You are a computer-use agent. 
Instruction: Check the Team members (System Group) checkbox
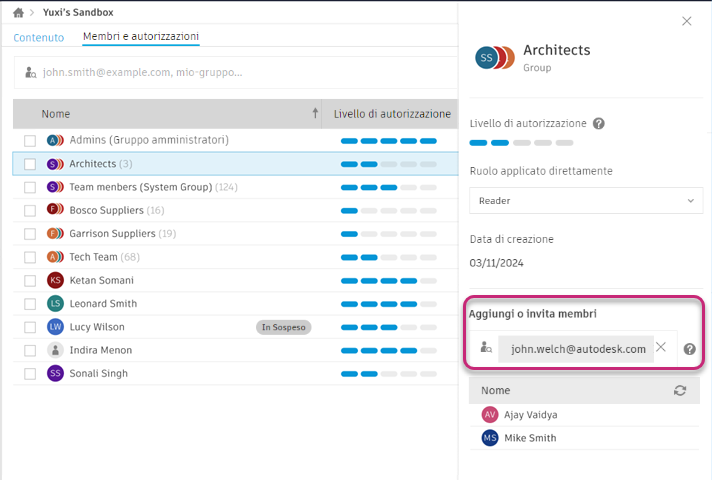point(30,187)
